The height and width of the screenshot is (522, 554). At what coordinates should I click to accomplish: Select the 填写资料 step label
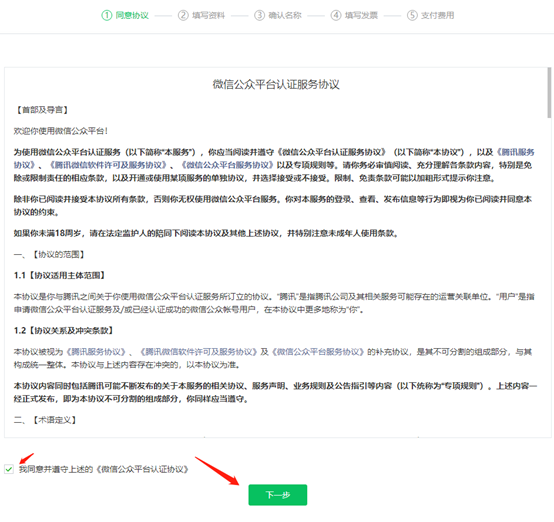208,15
